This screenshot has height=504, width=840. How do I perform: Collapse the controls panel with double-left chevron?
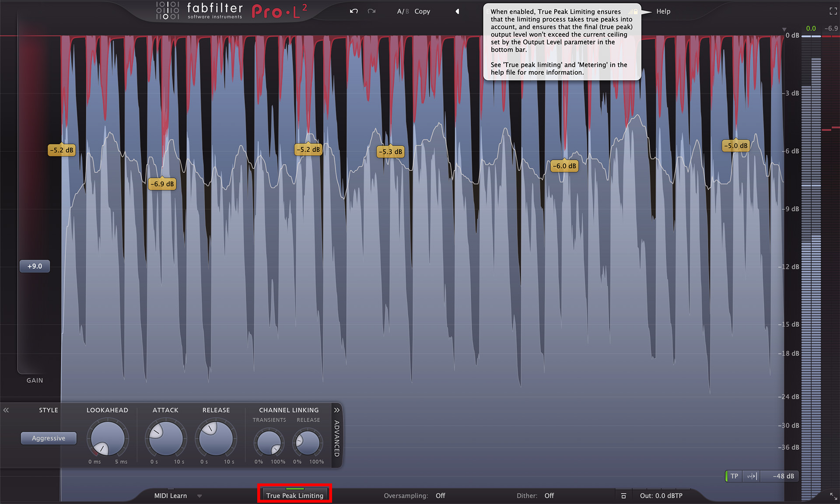pos(6,410)
